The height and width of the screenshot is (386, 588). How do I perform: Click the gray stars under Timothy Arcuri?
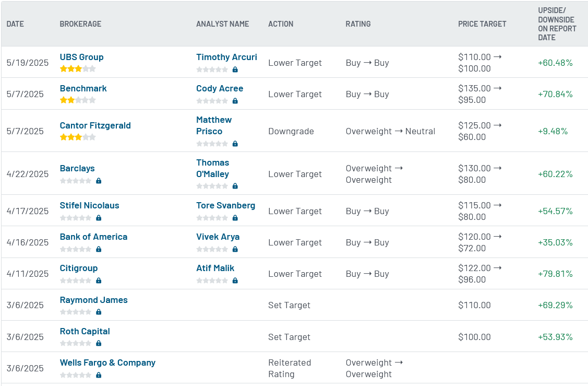(x=212, y=69)
